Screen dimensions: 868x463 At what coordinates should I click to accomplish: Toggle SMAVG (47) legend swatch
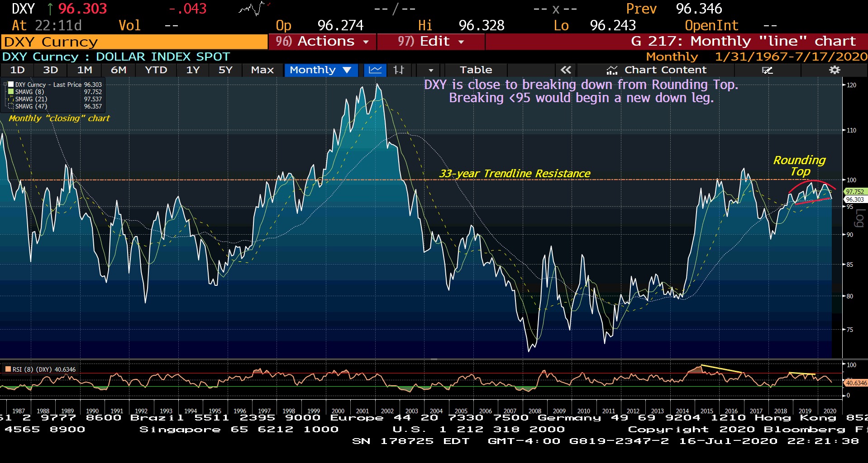tap(11, 106)
